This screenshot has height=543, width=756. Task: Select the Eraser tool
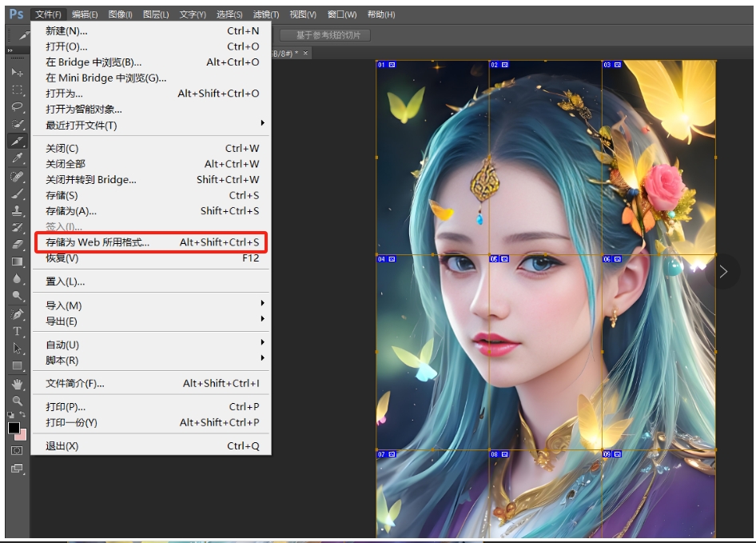coord(18,244)
